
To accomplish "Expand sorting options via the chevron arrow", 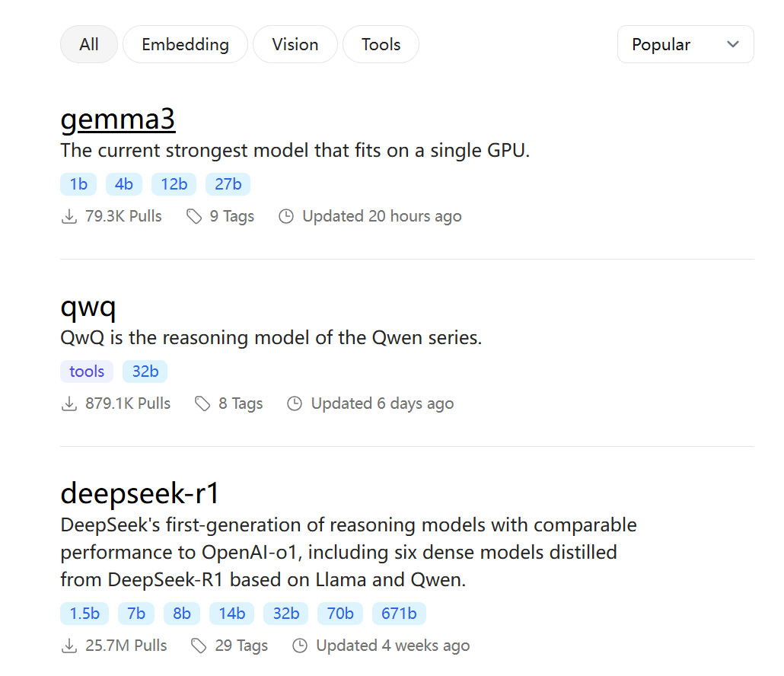I will [x=733, y=44].
